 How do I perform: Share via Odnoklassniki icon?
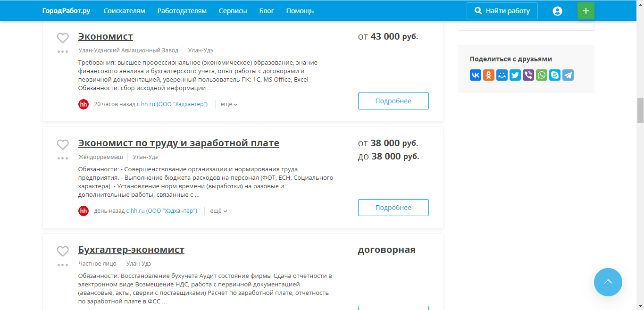(489, 75)
